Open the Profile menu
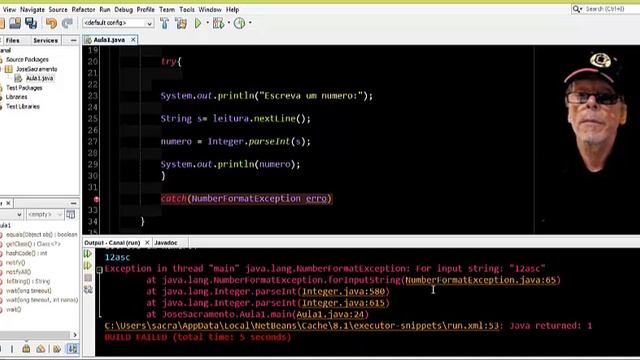The height and width of the screenshot is (360, 640). pyautogui.click(x=146, y=9)
